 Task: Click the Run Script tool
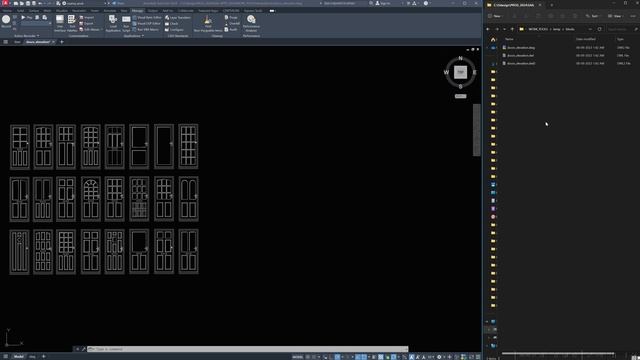pos(126,24)
